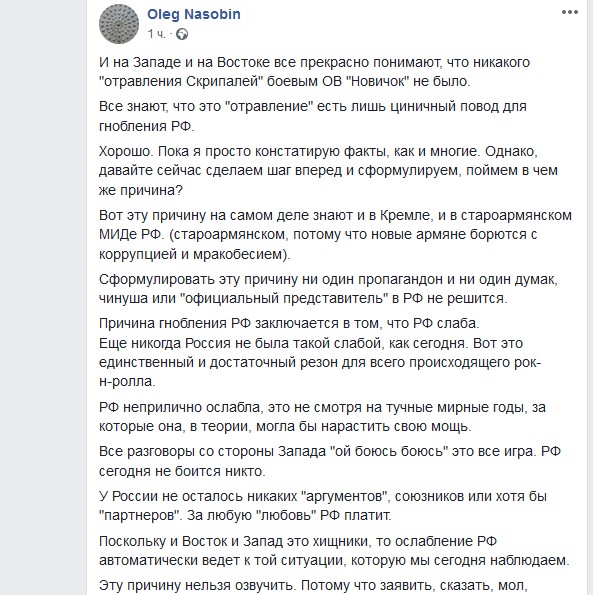Click the line 'коррупцией и мракобесием).'
Viewport: 593px width, 595px height.
point(195,254)
